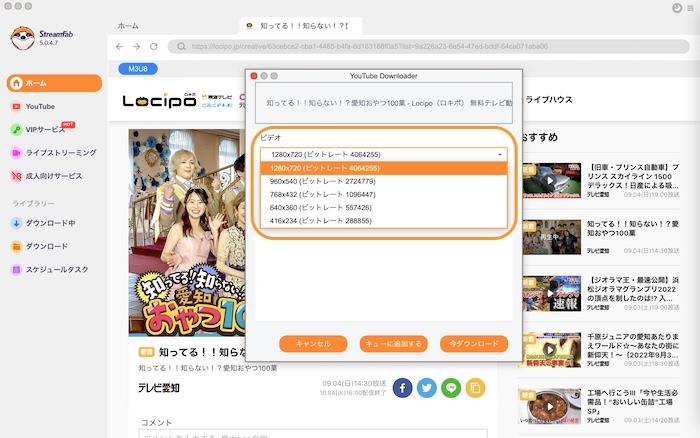Open the スケジュールタスク entry

(x=57, y=269)
